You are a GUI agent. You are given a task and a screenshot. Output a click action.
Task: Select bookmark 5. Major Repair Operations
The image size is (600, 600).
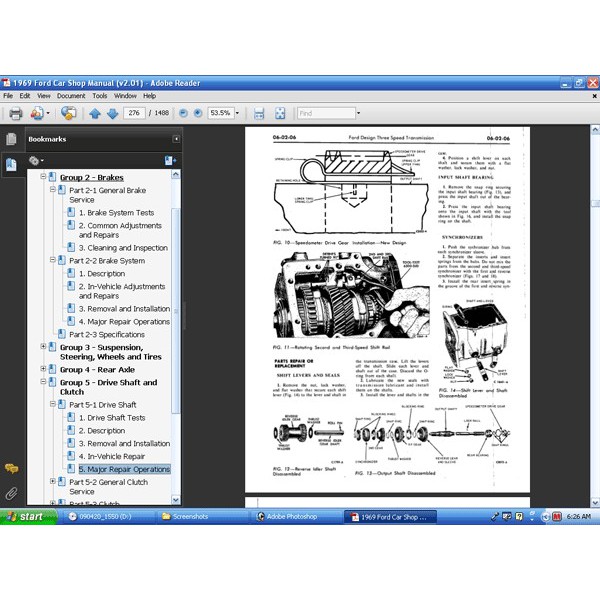point(124,469)
